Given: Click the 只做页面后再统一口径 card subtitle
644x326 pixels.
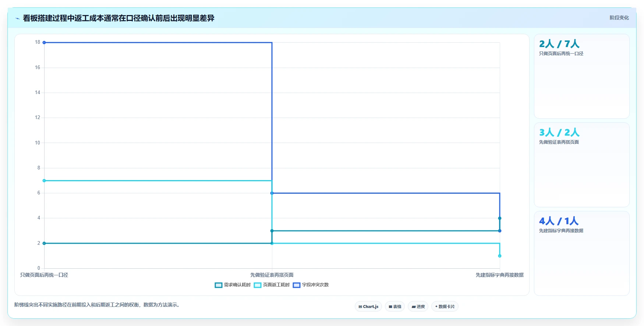Looking at the screenshot, I should [561, 54].
